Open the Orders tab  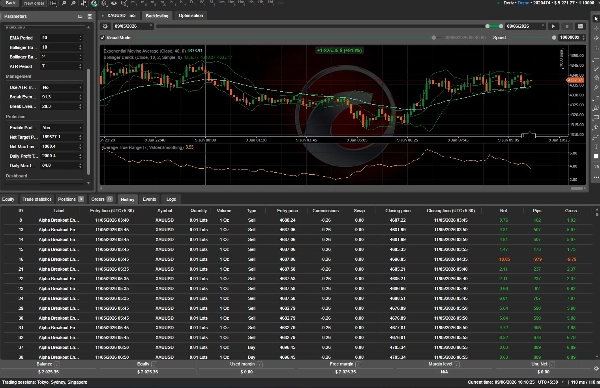(x=101, y=199)
